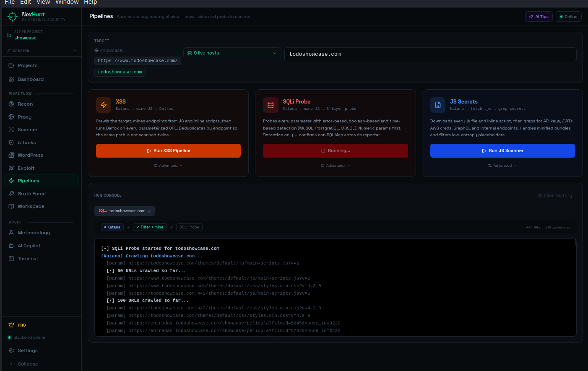
Task: Click the Katana pipeline stage chip
Action: [112, 227]
